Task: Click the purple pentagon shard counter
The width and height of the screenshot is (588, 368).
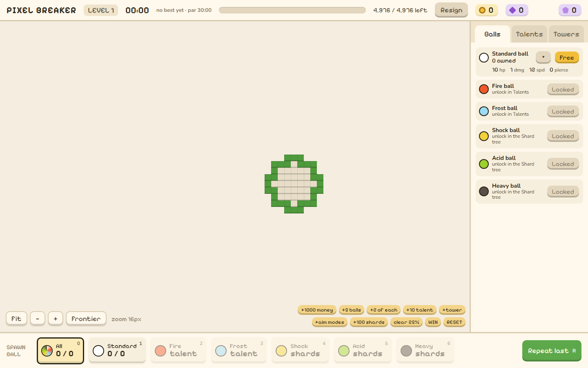Action: (570, 10)
